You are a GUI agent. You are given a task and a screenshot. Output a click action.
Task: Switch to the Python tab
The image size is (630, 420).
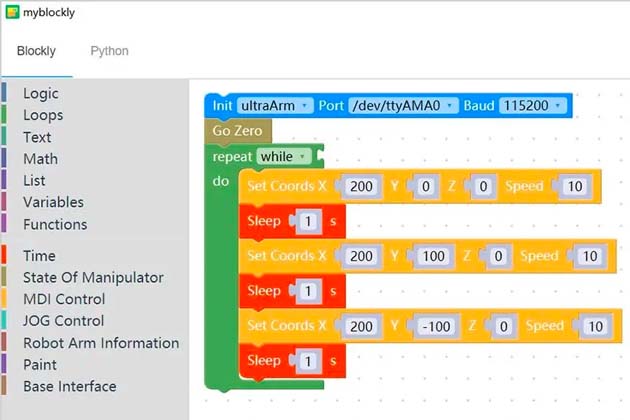[109, 51]
